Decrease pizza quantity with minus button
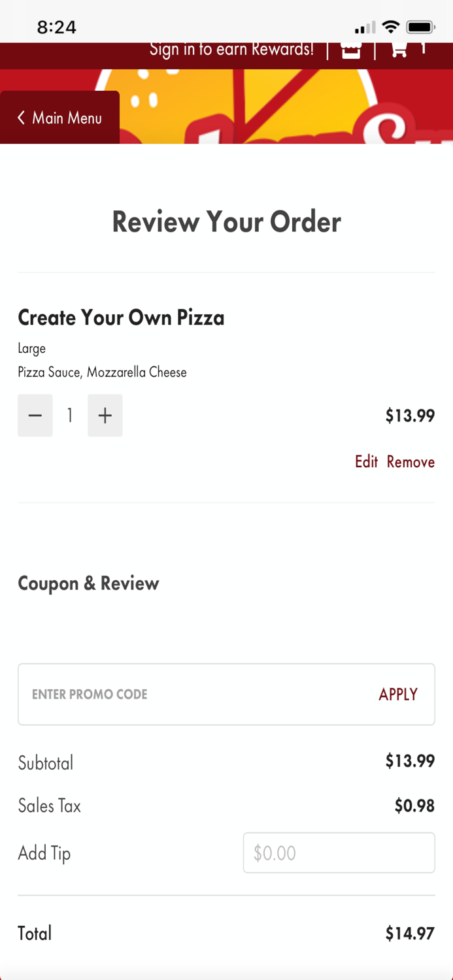 pyautogui.click(x=35, y=416)
